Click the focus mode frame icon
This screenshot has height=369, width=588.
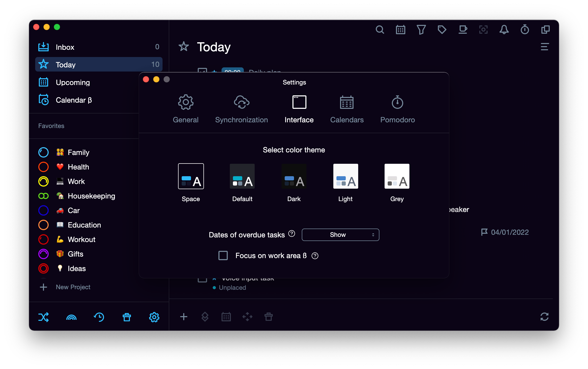pos(483,30)
